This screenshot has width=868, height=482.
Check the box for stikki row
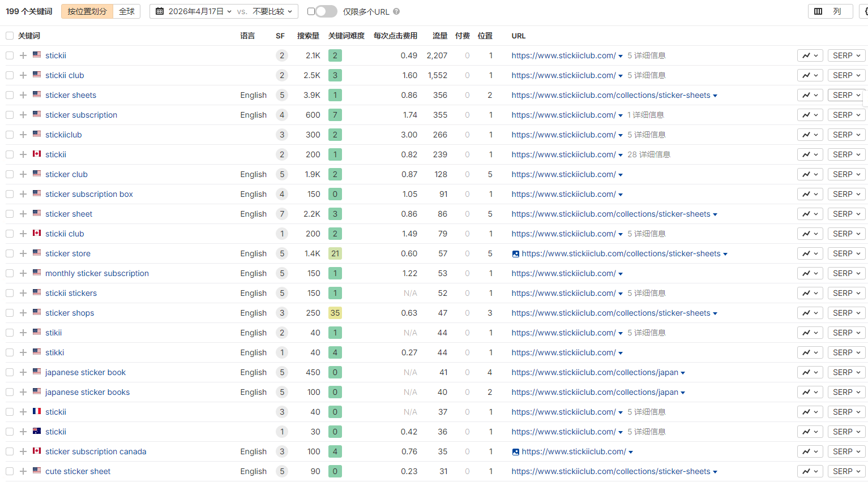click(x=10, y=352)
